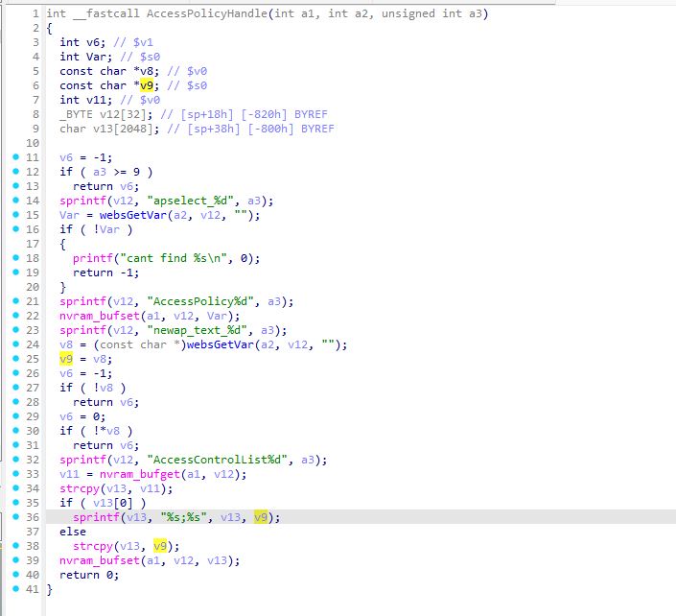Toggle breakpoint dot on line 14
Screen dimensions: 676x616
pyautogui.click(x=16, y=201)
